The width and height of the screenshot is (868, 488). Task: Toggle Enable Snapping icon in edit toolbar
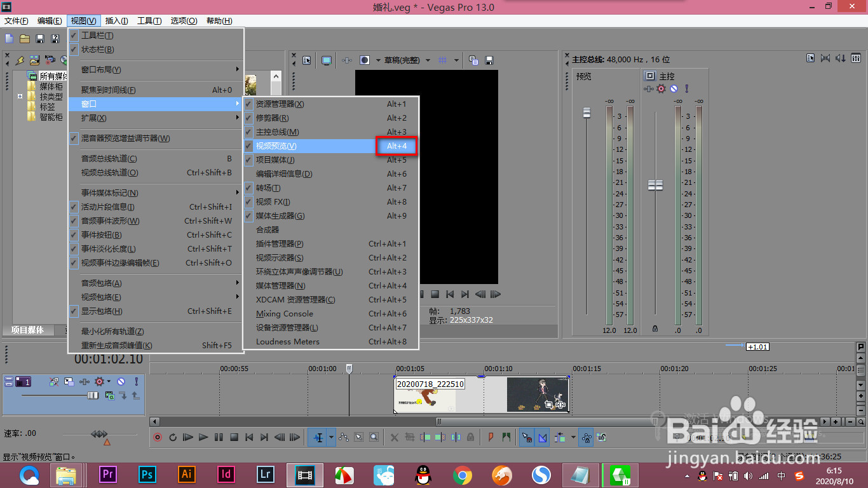[x=527, y=437]
